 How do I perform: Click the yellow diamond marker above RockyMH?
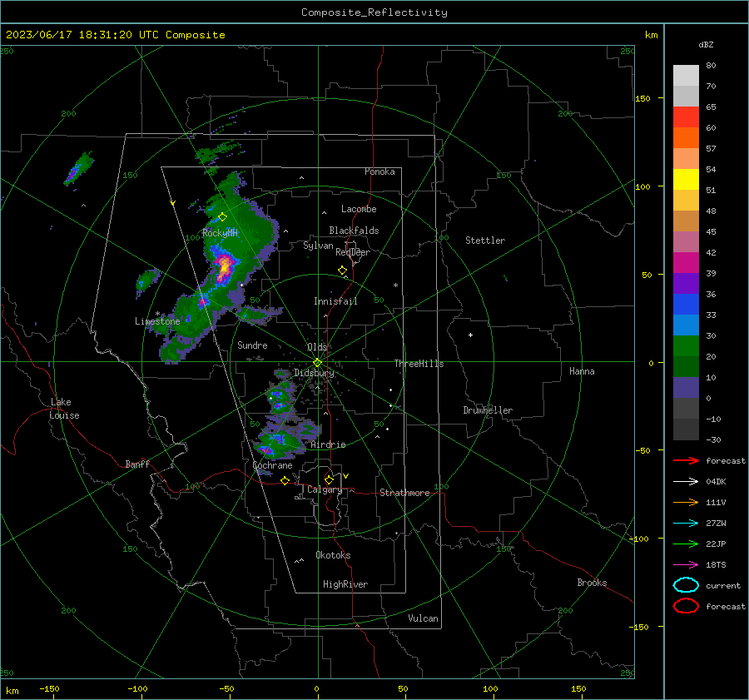[x=222, y=217]
